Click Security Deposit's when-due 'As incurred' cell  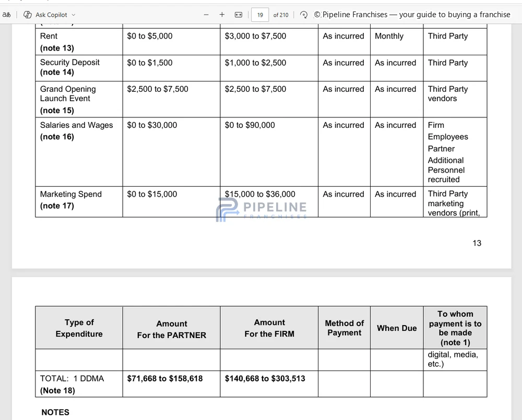(395, 63)
